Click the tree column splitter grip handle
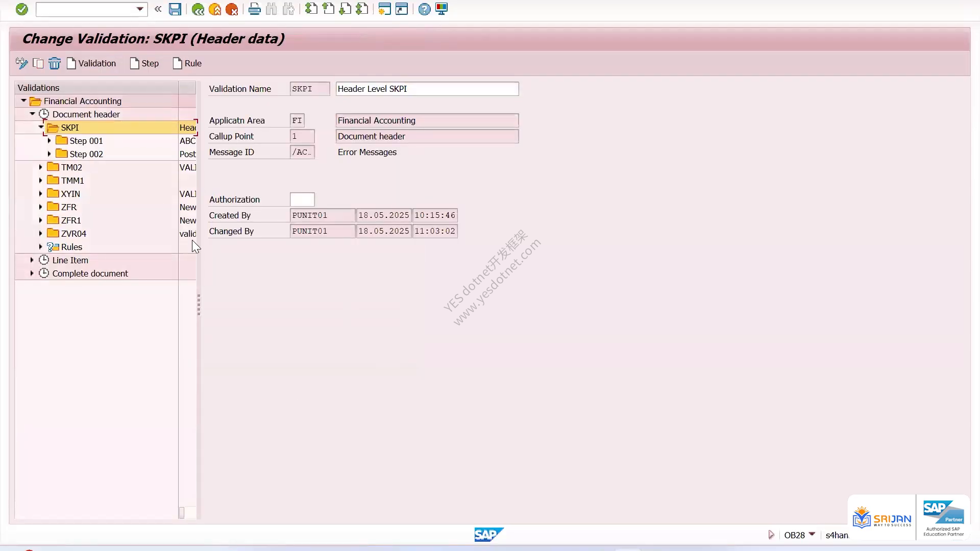This screenshot has height=551, width=980. (x=199, y=305)
